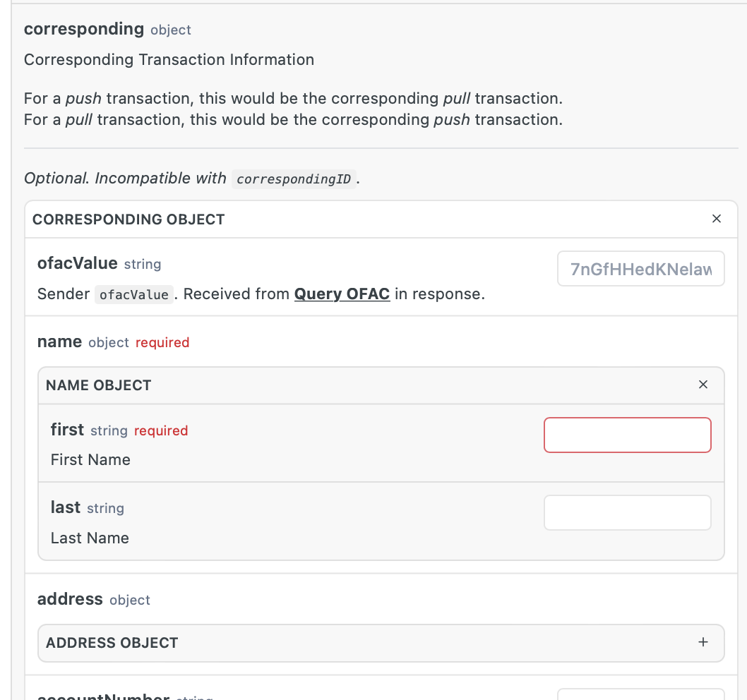747x700 pixels.
Task: Click the inline ofacValue code chip
Action: point(133,295)
